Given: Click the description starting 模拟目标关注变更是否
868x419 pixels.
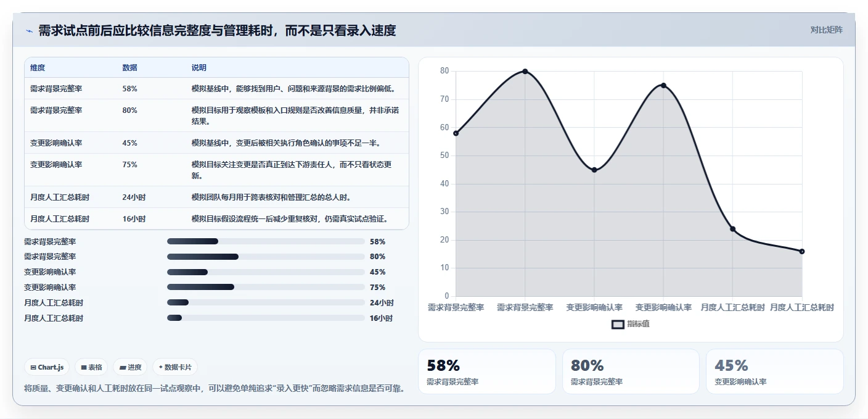Looking at the screenshot, I should 292,170.
